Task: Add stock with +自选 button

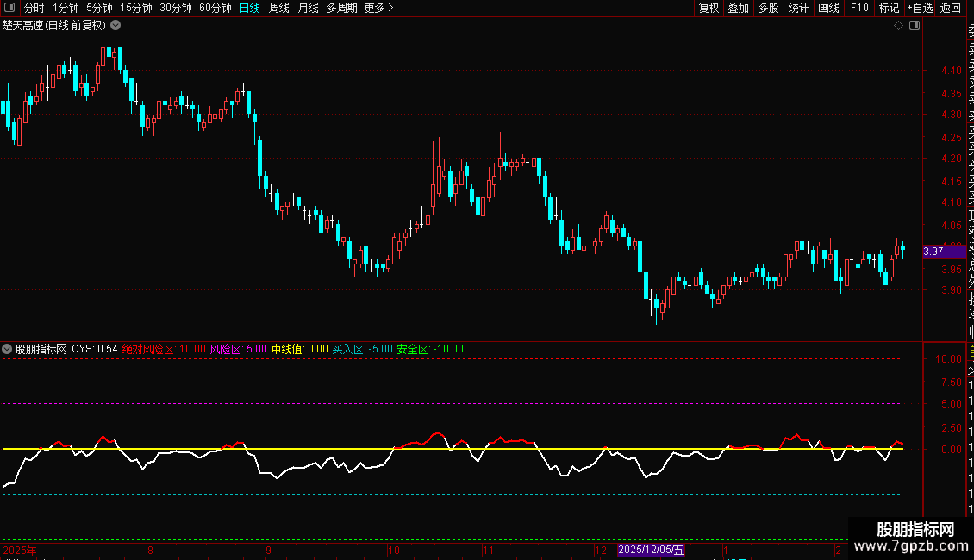Action: click(920, 8)
